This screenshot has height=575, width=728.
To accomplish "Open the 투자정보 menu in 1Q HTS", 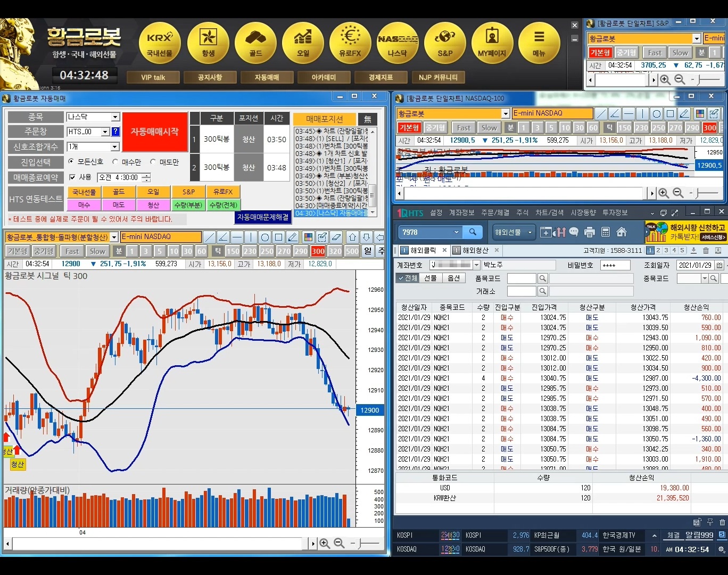I will coord(615,212).
